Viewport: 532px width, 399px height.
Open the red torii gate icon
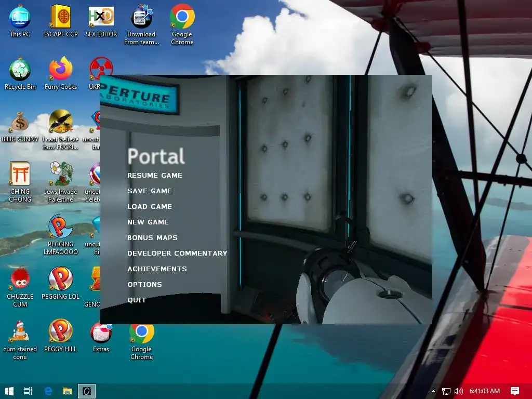click(20, 182)
